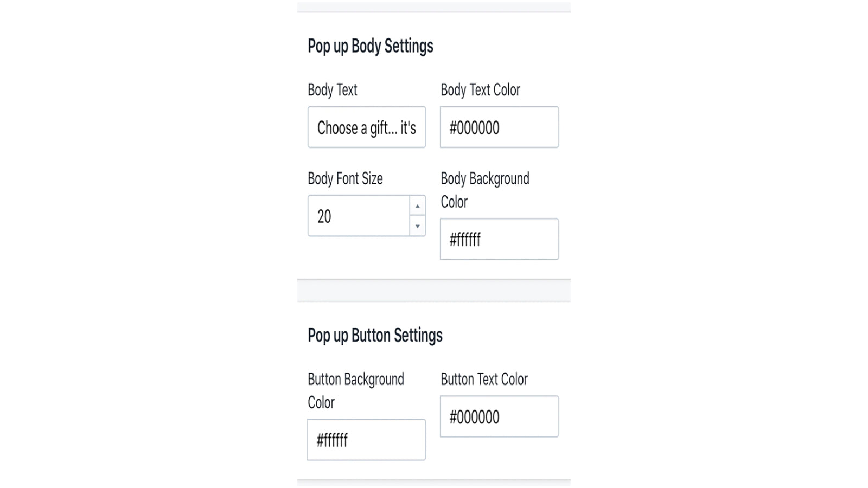Click the '20' value in font size box
Image resolution: width=868 pixels, height=488 pixels.
[x=324, y=216]
